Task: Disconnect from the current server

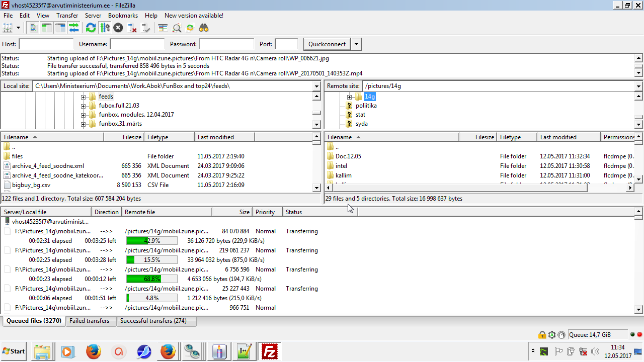Action: click(x=132, y=28)
